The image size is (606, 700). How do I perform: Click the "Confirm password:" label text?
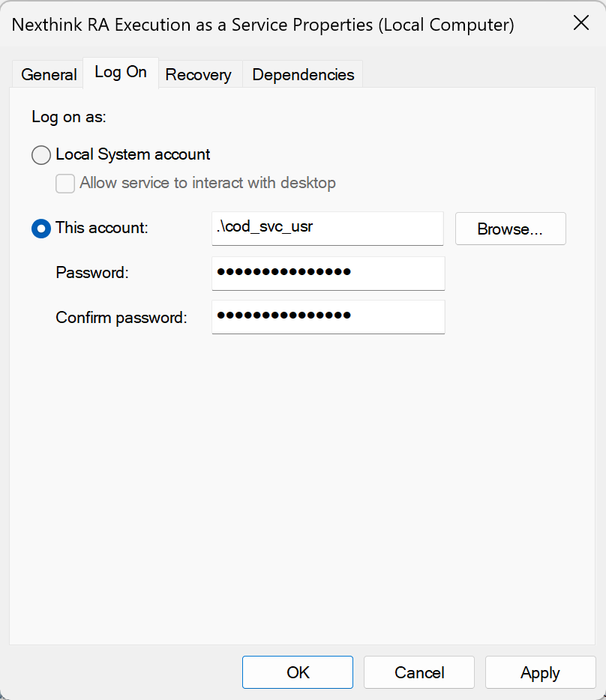(121, 317)
